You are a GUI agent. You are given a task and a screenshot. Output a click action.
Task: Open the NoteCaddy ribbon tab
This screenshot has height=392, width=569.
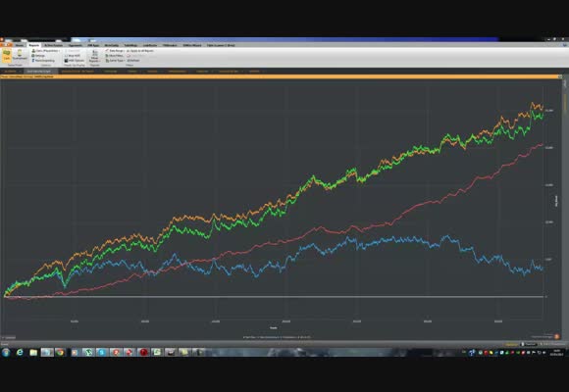112,45
